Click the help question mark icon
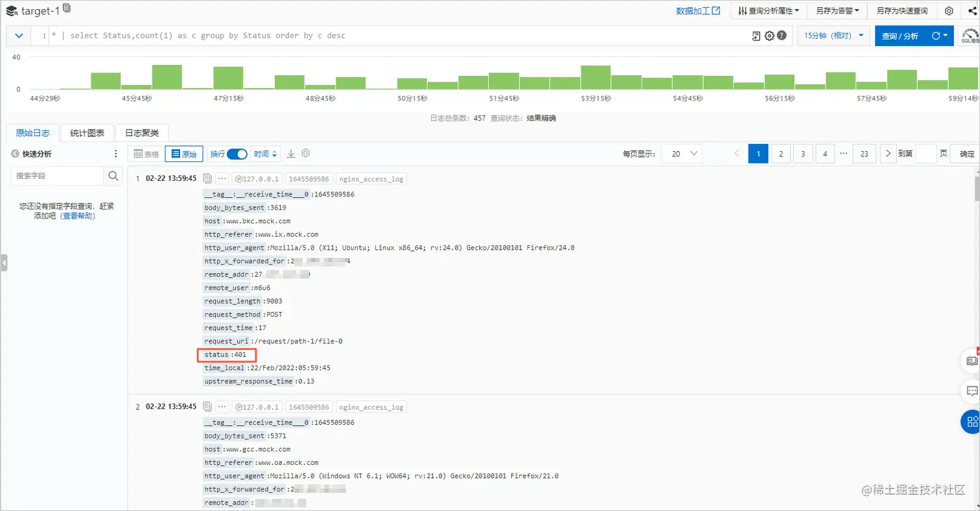 [x=782, y=36]
